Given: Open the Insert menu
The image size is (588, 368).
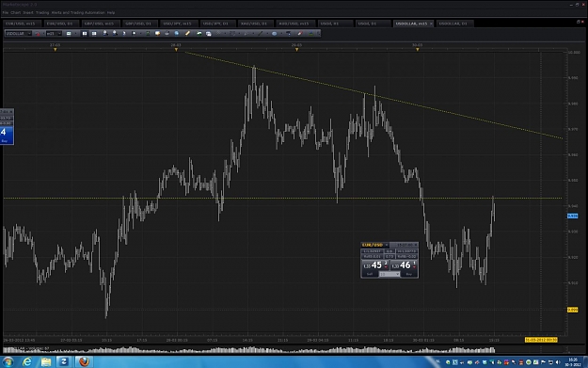Looking at the screenshot, I should tap(28, 13).
